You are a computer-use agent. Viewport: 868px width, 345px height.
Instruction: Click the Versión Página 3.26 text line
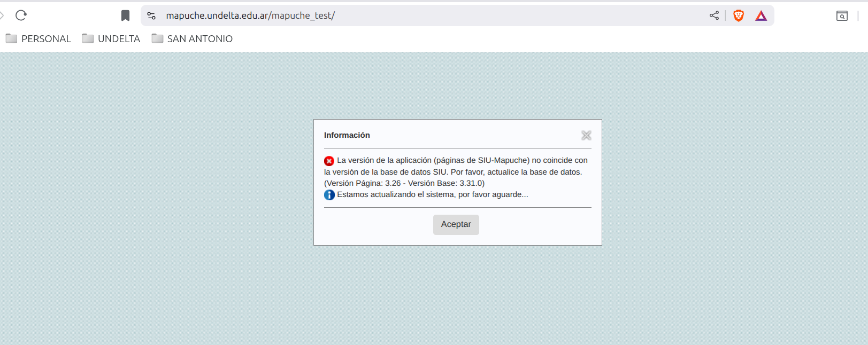(404, 183)
